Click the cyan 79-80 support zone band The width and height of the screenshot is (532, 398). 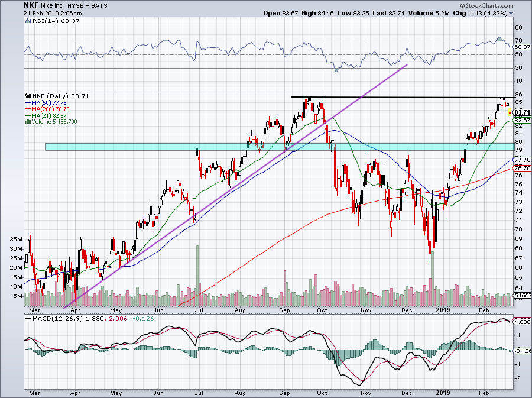click(x=280, y=147)
